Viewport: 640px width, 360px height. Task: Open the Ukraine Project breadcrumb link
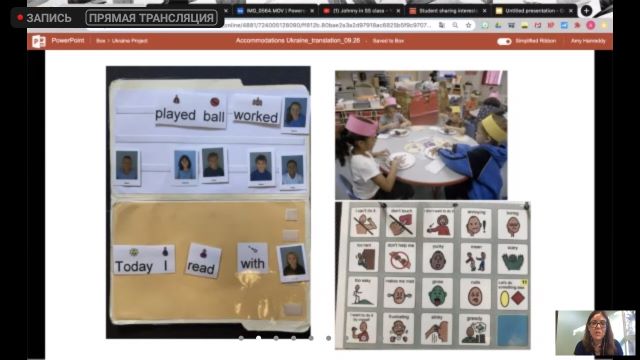point(129,41)
